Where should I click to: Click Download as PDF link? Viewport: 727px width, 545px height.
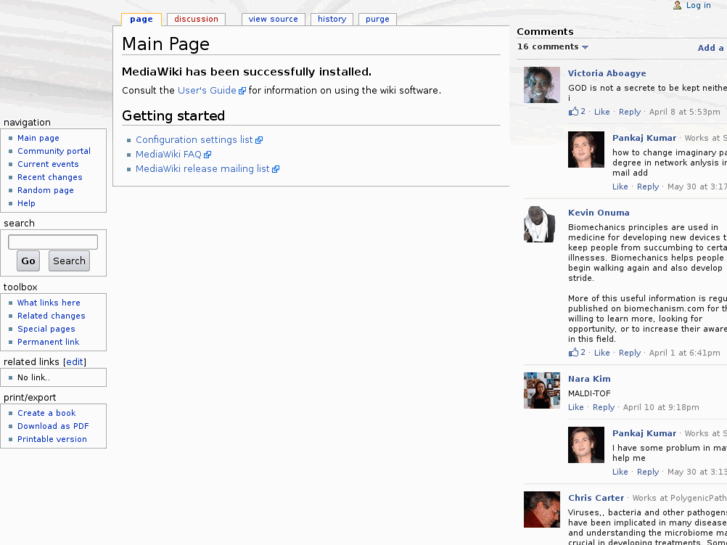click(x=53, y=426)
